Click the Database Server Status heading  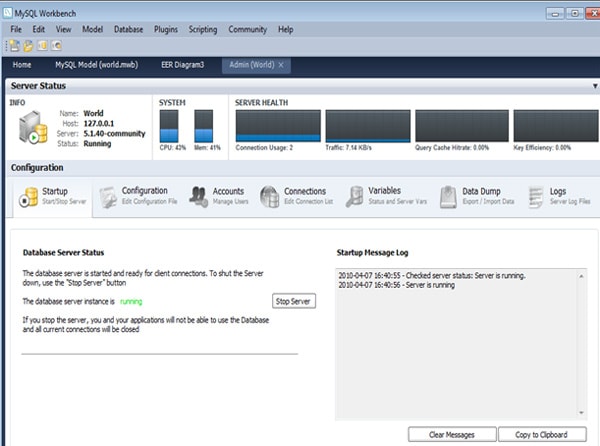[x=64, y=252]
